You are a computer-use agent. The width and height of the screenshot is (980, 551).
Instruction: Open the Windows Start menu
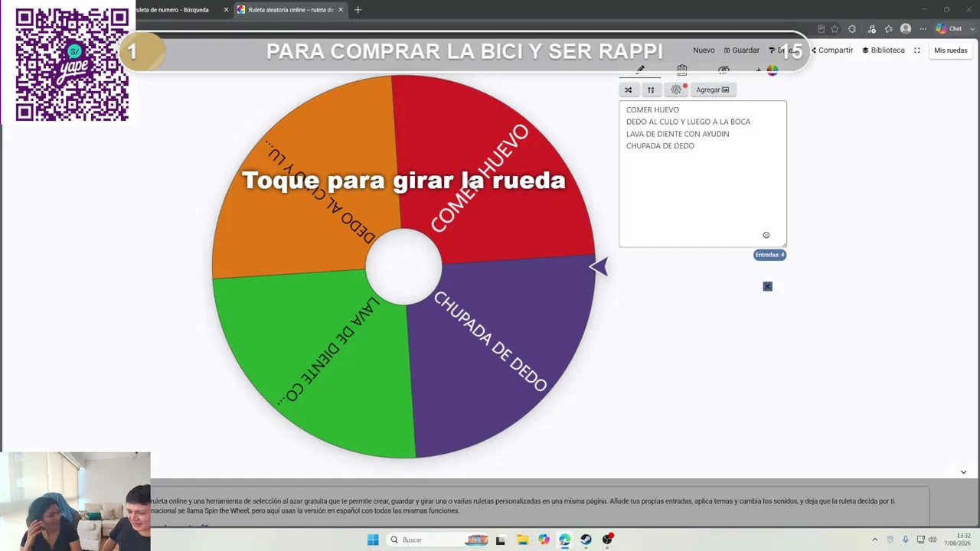coord(373,540)
